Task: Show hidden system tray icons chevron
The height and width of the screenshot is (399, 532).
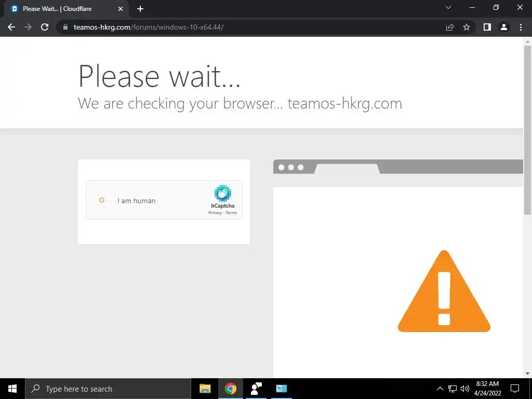Action: [x=440, y=389]
